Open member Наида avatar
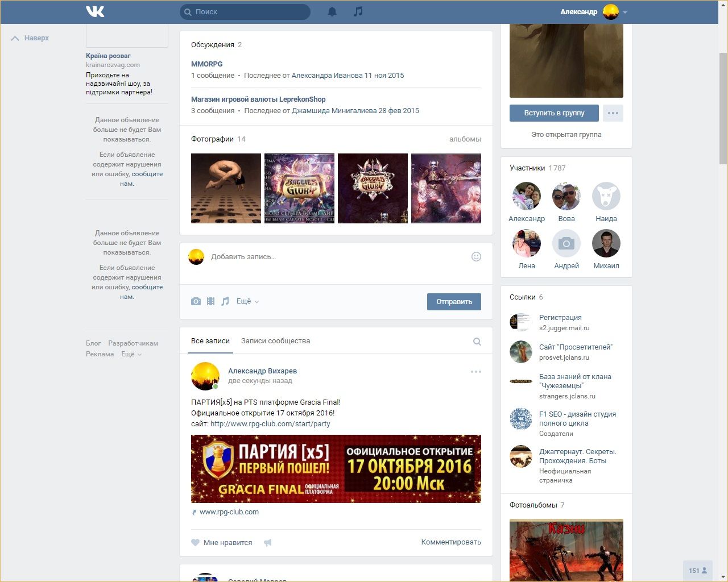728x582 pixels. pyautogui.click(x=606, y=196)
